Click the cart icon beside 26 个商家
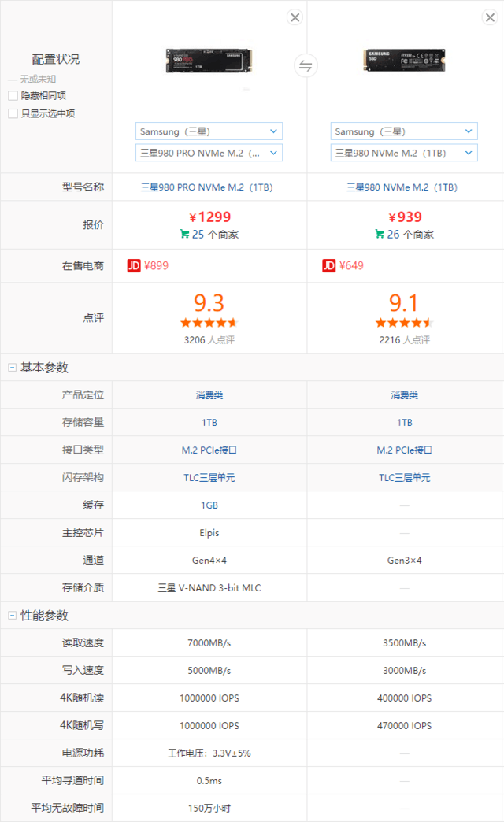The width and height of the screenshot is (504, 822). click(380, 234)
